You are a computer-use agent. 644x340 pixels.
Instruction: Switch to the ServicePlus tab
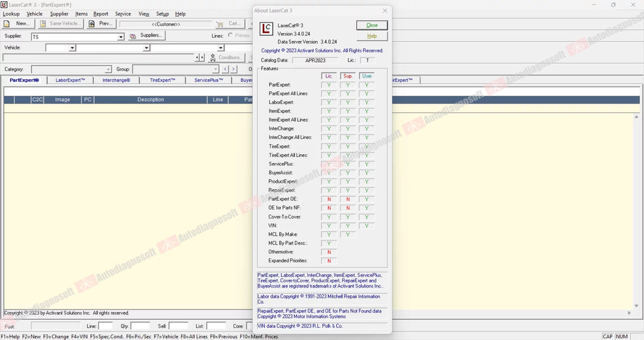coord(209,80)
